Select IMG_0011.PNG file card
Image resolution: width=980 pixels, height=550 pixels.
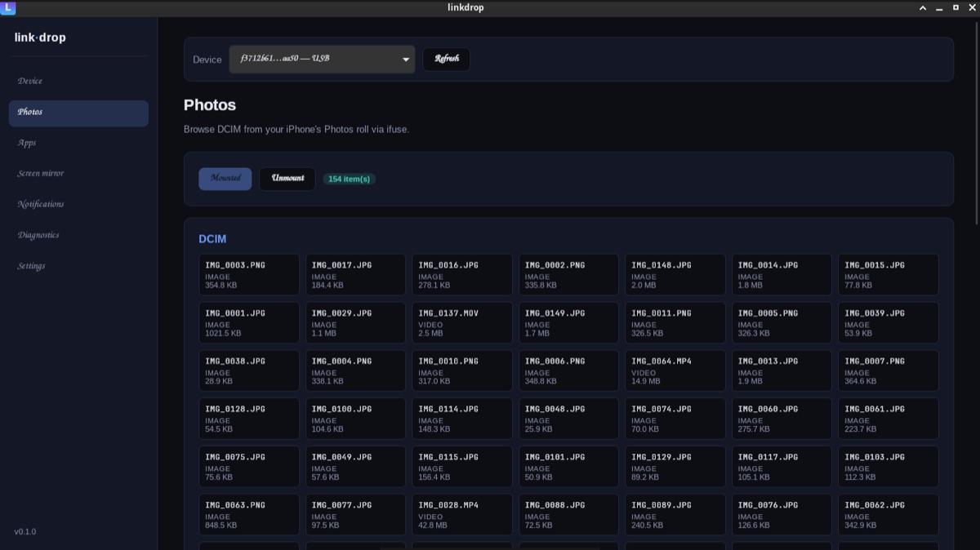tap(675, 323)
